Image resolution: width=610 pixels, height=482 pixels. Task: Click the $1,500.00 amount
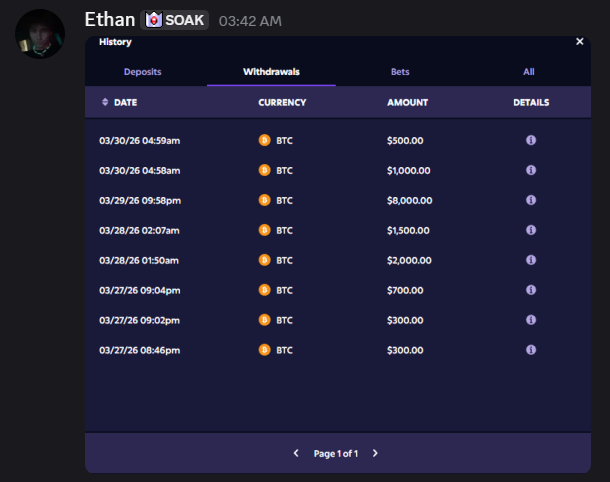408,230
